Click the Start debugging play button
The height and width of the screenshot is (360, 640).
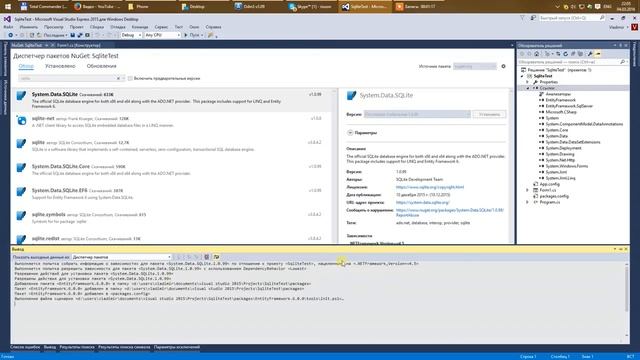pyautogui.click(x=186, y=35)
